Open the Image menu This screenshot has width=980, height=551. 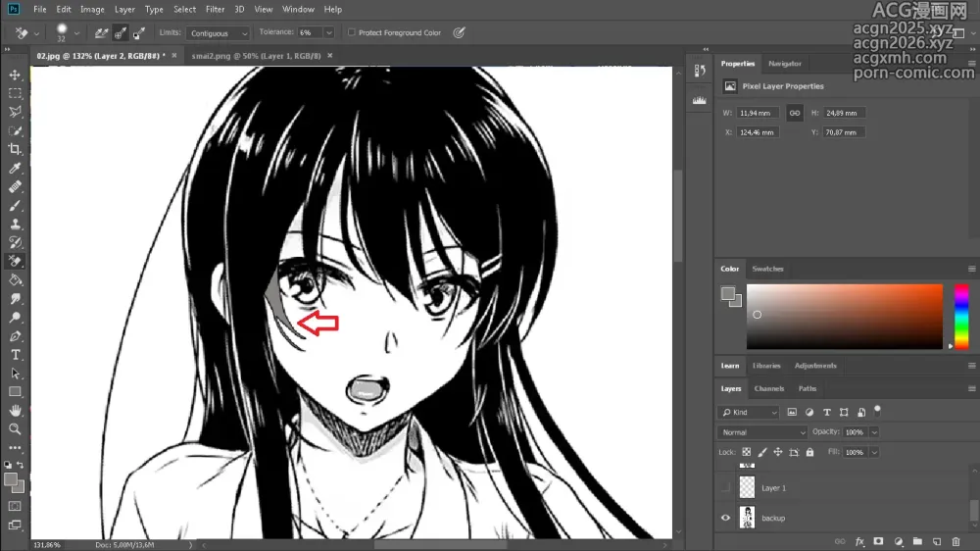92,10
